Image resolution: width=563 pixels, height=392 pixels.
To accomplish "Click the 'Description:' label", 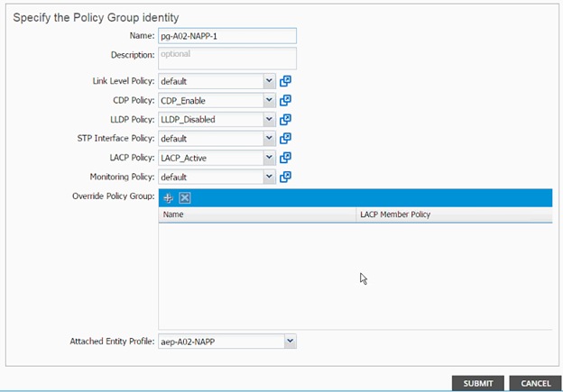I will coord(133,55).
